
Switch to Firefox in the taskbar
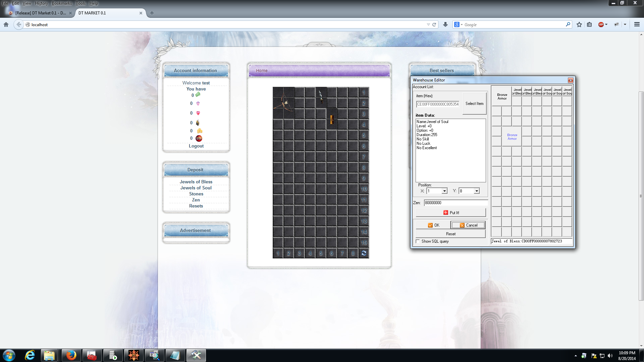[71, 355]
